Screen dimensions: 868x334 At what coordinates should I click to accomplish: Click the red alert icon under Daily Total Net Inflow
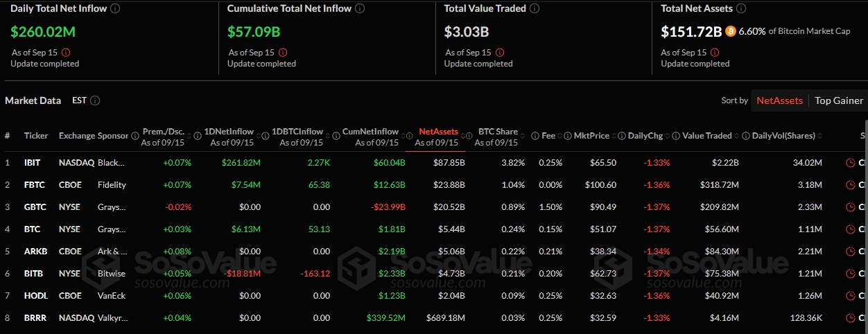click(66, 52)
